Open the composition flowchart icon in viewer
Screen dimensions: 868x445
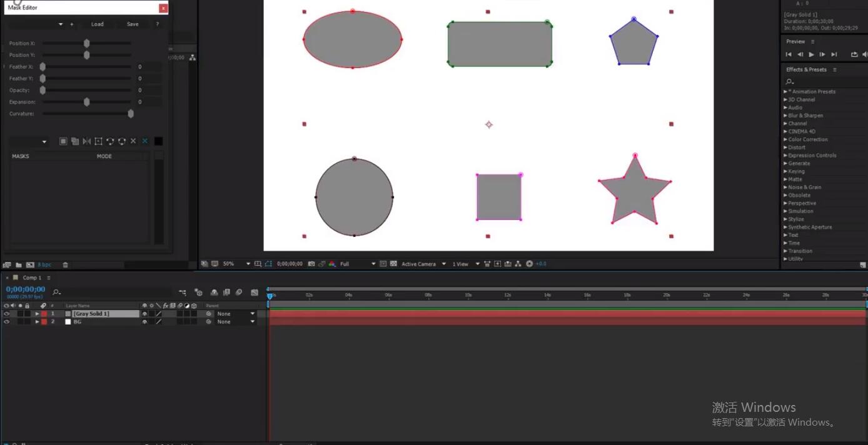tap(518, 264)
